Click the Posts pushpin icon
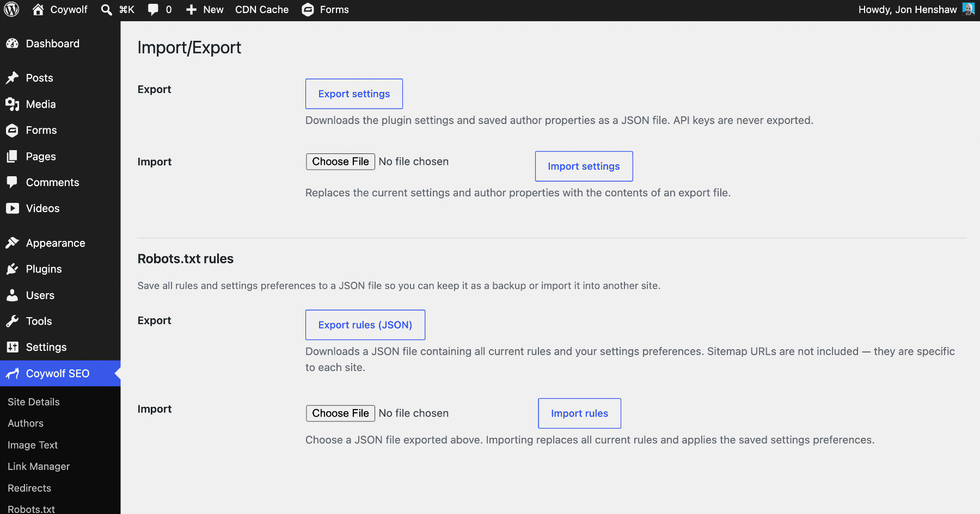This screenshot has width=980, height=514. pos(12,78)
